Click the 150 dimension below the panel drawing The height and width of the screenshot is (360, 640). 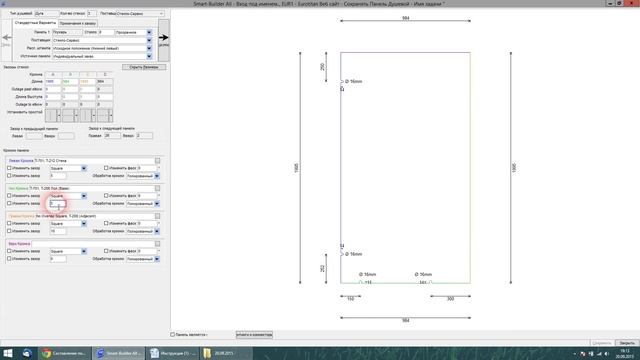351,299
